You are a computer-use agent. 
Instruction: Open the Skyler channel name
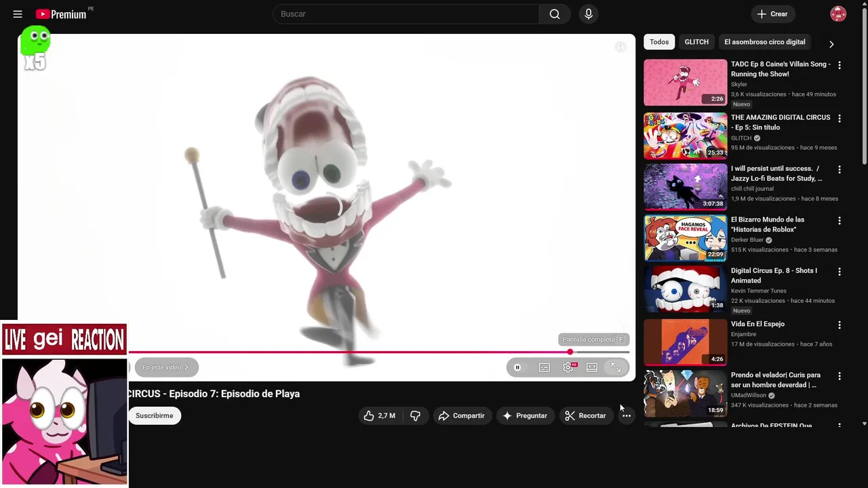coord(739,85)
